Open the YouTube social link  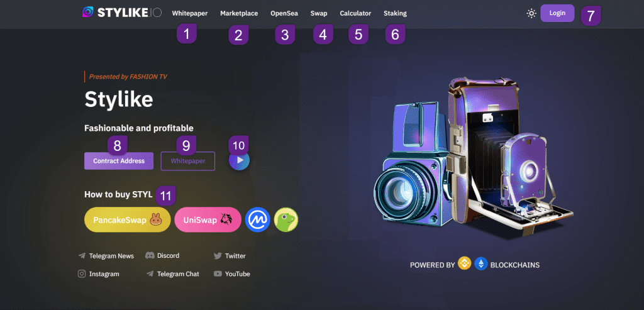[231, 274]
